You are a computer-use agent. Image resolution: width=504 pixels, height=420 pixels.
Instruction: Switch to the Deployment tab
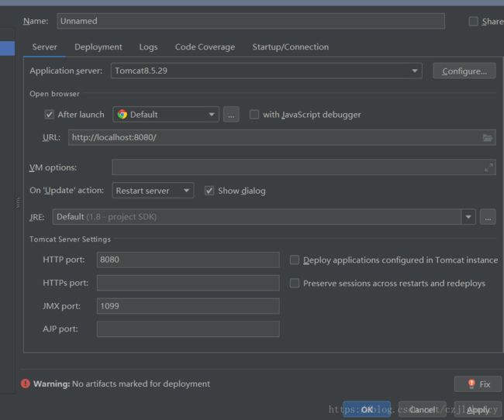pos(98,47)
